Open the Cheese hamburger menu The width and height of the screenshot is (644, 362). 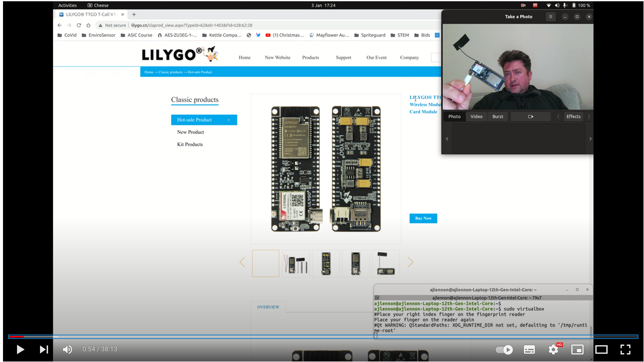[550, 17]
